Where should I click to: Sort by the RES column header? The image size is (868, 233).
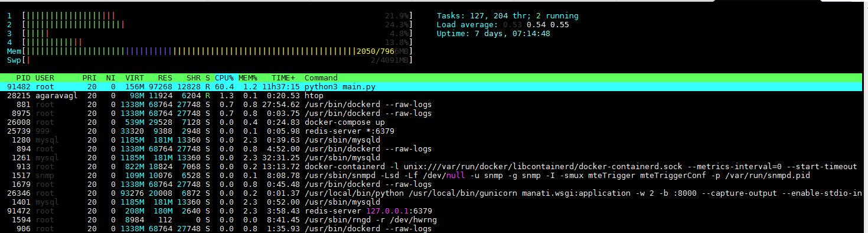(x=165, y=78)
